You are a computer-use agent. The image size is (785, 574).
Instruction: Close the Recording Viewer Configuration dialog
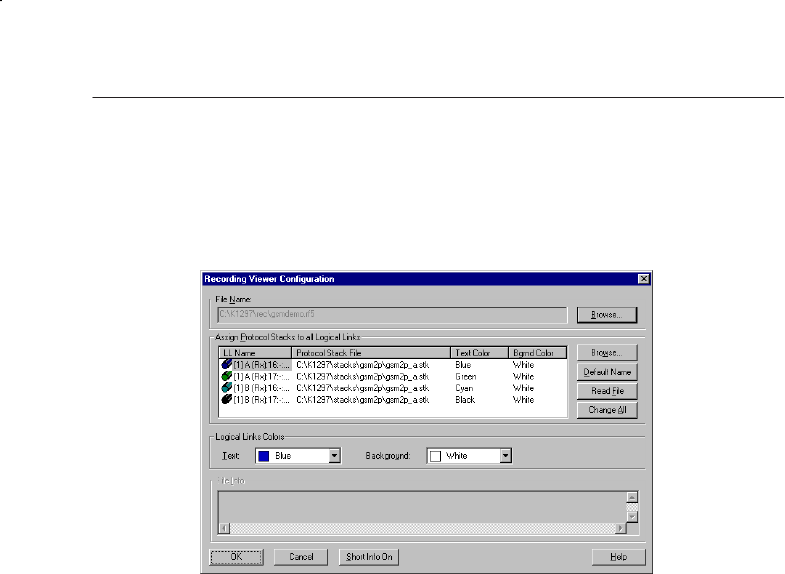click(x=644, y=279)
